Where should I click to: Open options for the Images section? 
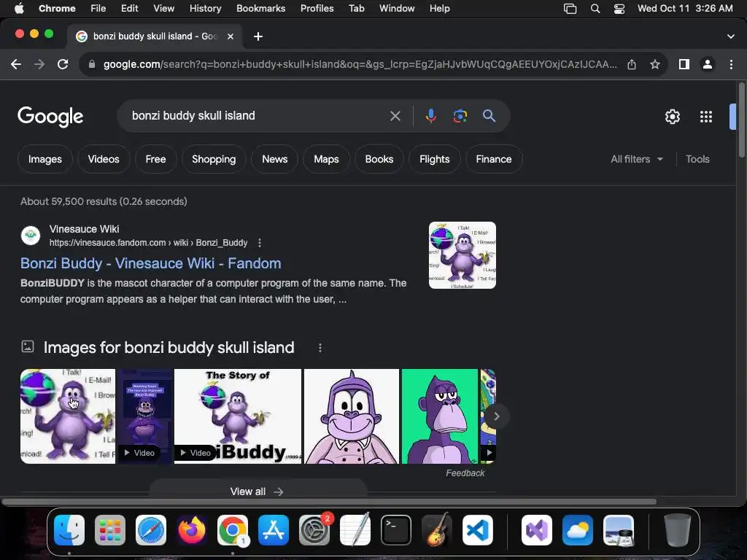point(320,348)
